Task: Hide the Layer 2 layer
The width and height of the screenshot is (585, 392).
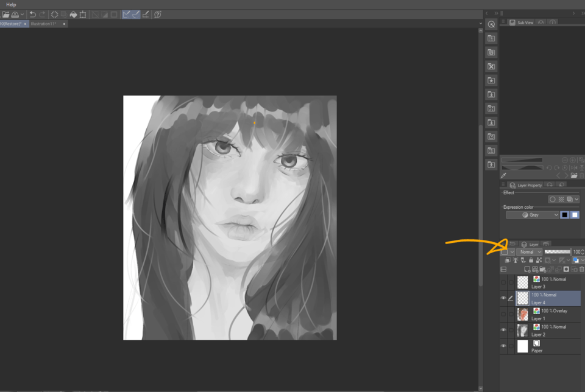Action: (503, 329)
